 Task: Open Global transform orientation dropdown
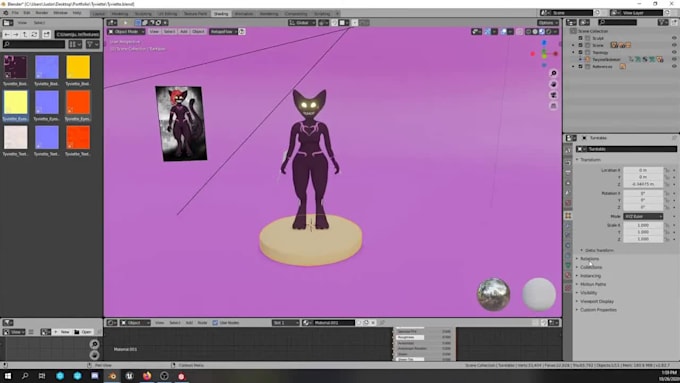(302, 23)
